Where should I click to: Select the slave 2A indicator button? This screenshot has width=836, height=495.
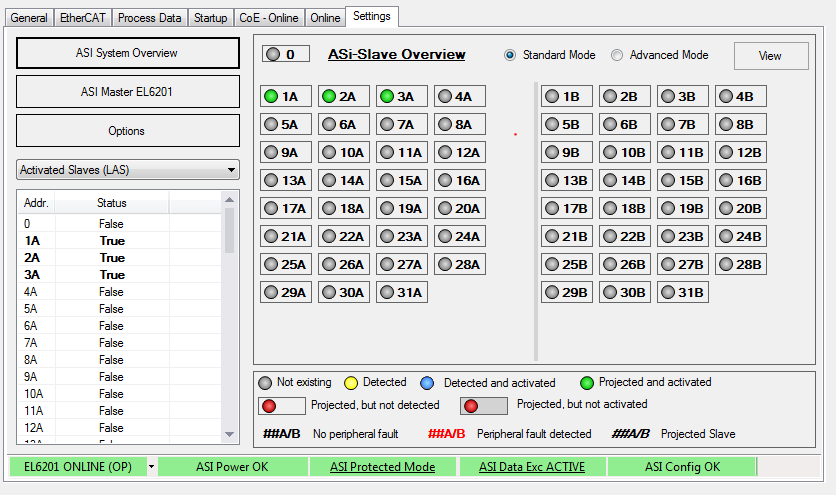click(x=342, y=97)
